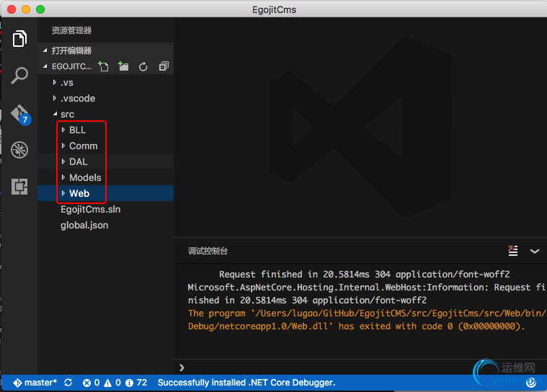The image size is (547, 392).
Task: Open the Search view in activity bar
Action: (x=19, y=76)
